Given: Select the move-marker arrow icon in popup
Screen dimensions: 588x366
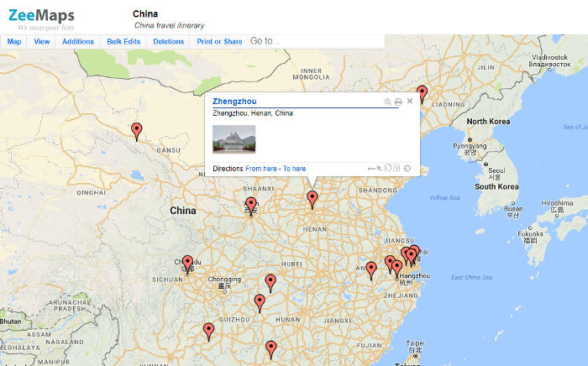Looking at the screenshot, I should click(x=380, y=168).
